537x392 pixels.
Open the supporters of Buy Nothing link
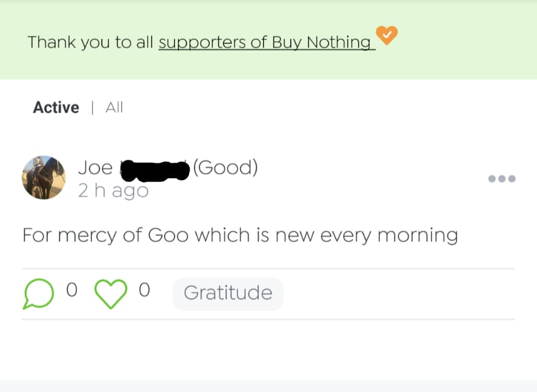click(x=266, y=42)
